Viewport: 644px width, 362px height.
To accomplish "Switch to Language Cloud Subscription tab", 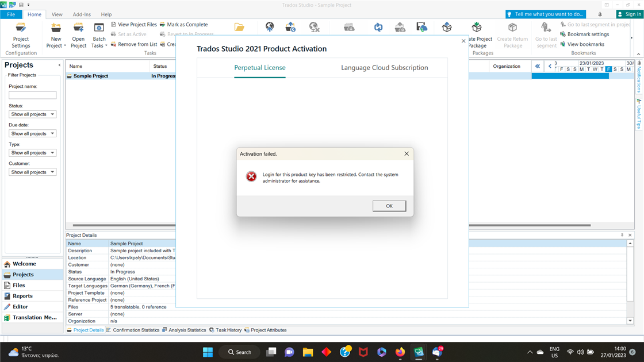I will (x=384, y=68).
